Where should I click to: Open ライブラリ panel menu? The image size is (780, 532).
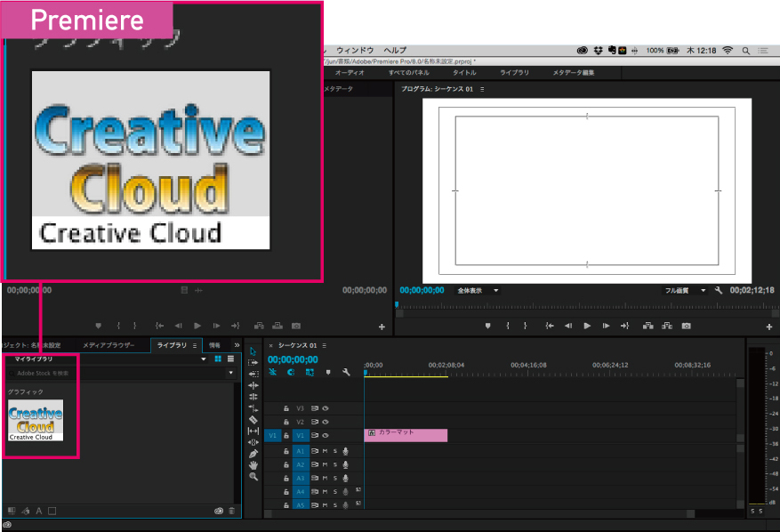[195, 345]
